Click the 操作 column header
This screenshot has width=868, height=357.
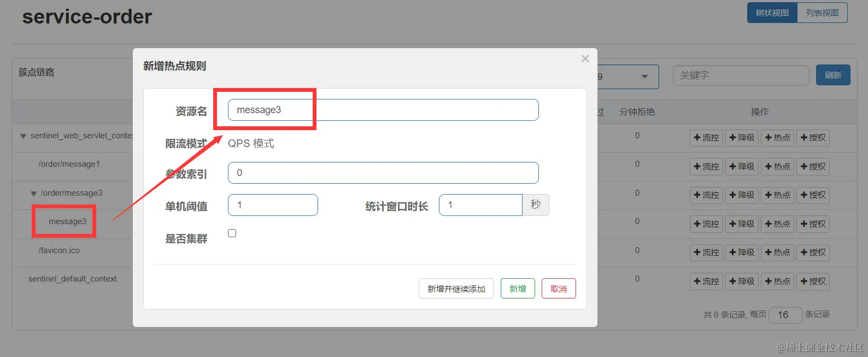(760, 112)
